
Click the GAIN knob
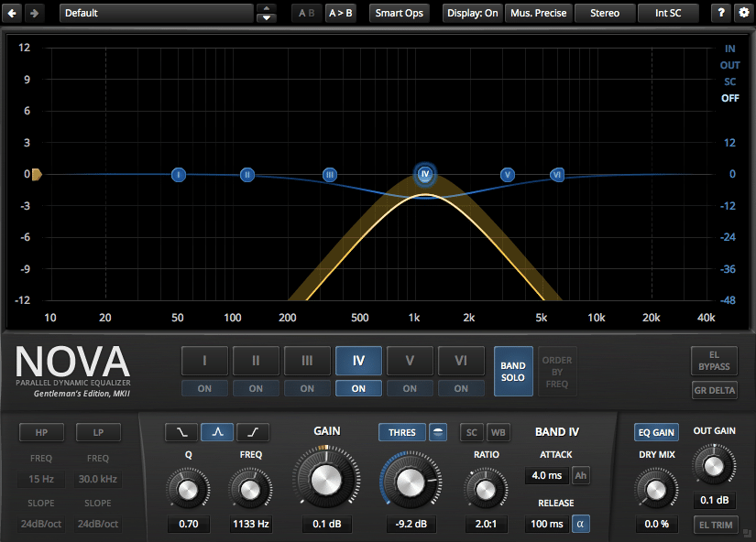(x=326, y=480)
